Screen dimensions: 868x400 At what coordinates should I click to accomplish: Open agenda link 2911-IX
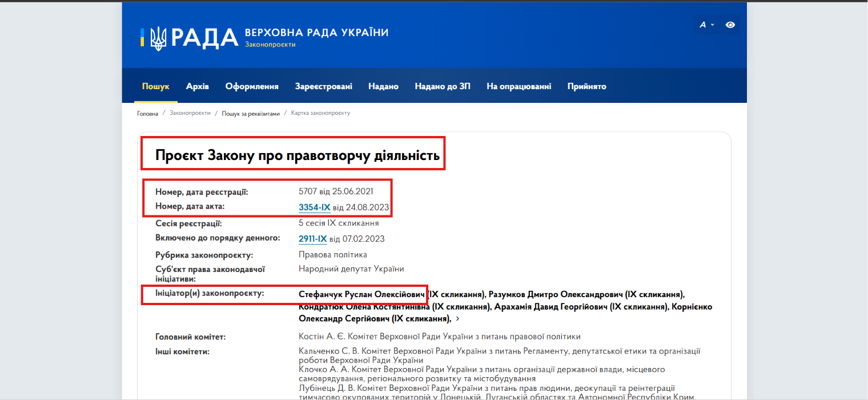(x=313, y=238)
